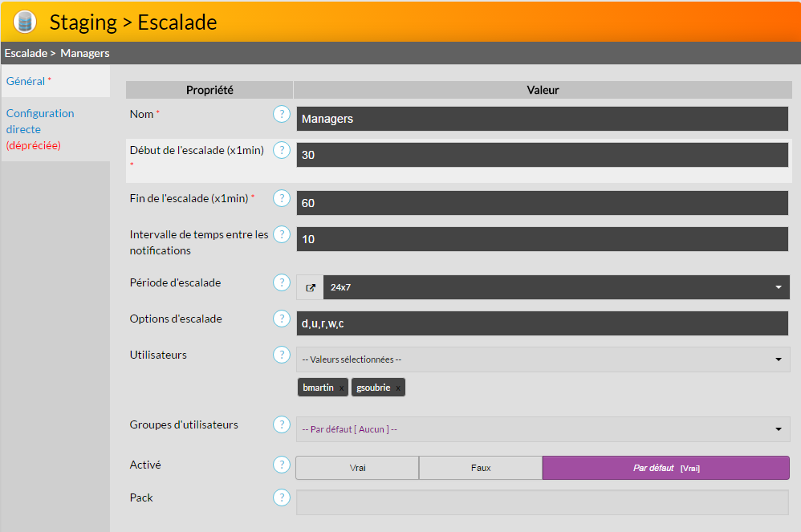Select Par défaut option for Activé
This screenshot has height=532, width=801.
coord(665,468)
